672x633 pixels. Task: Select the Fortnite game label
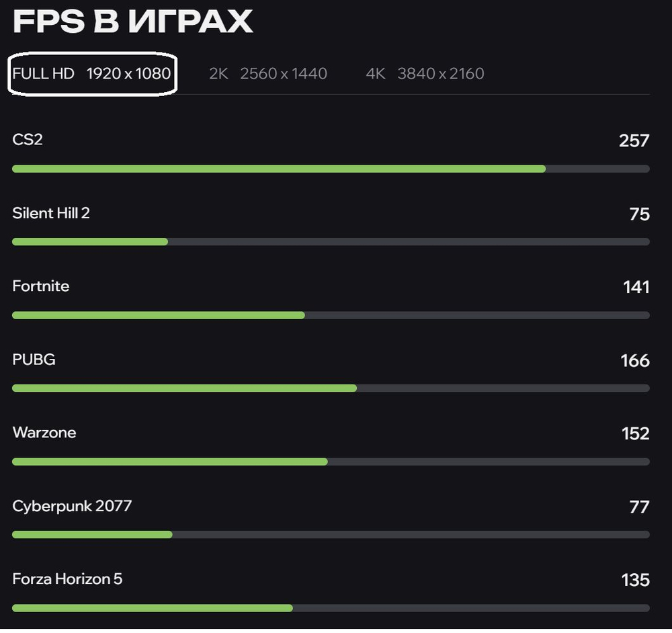[x=41, y=286]
